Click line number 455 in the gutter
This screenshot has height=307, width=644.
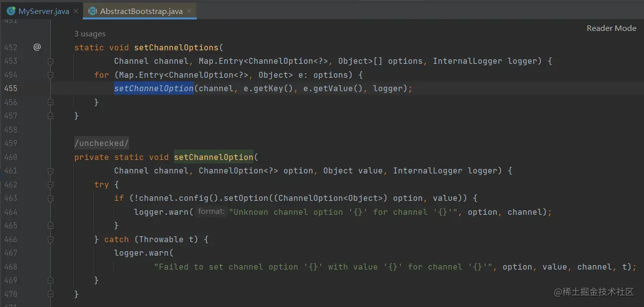[x=11, y=89]
